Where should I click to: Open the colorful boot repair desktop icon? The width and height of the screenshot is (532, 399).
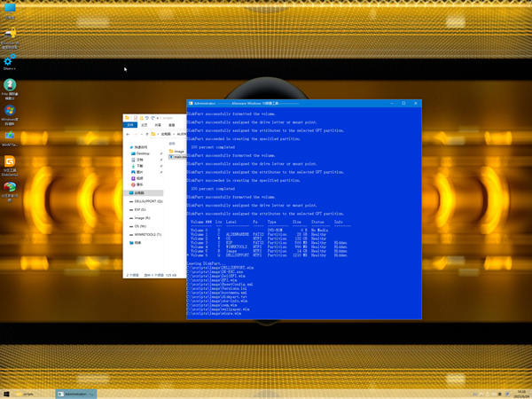(10, 192)
